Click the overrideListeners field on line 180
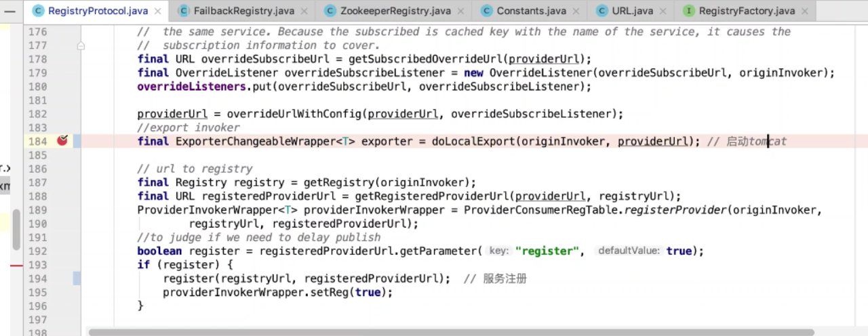This screenshot has width=868, height=336. [191, 87]
